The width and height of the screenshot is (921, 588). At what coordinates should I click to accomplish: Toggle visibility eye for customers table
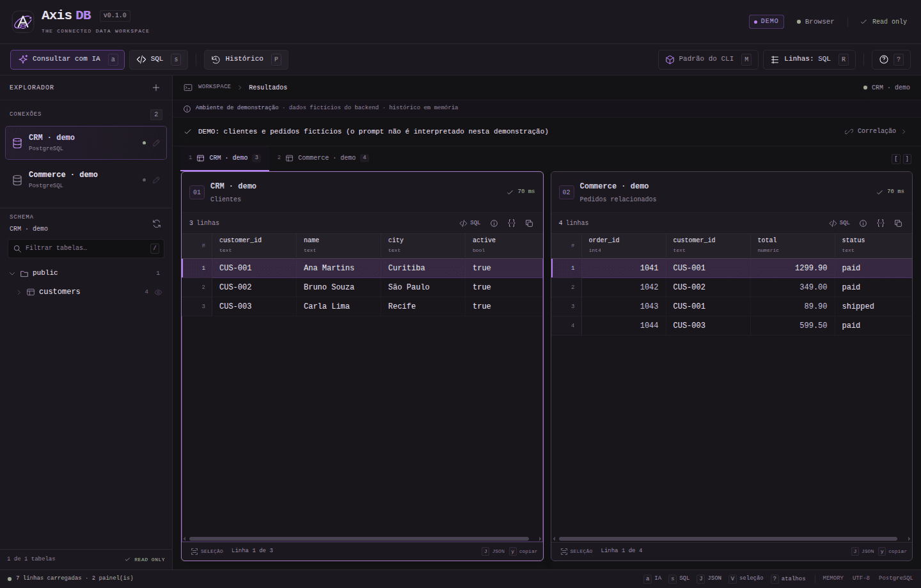coord(158,292)
